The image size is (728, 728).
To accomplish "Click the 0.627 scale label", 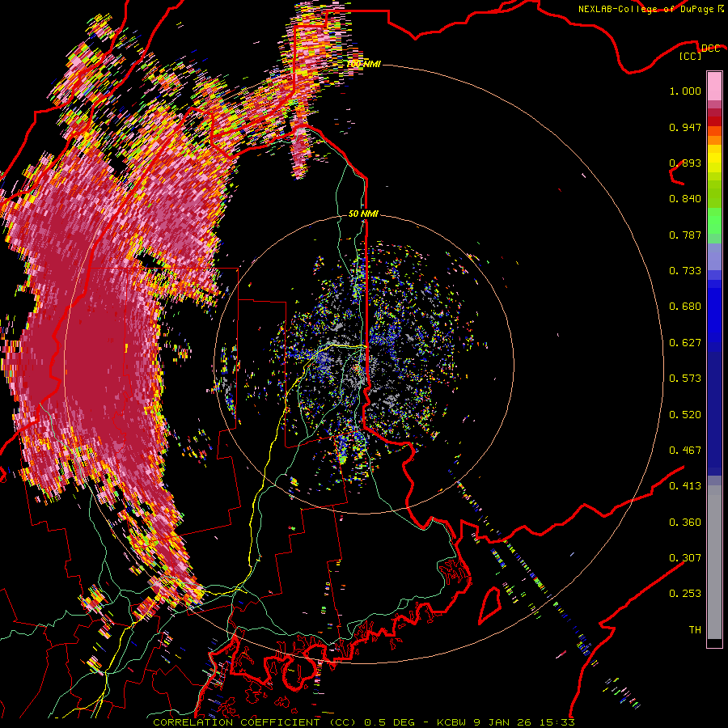I will pos(685,343).
